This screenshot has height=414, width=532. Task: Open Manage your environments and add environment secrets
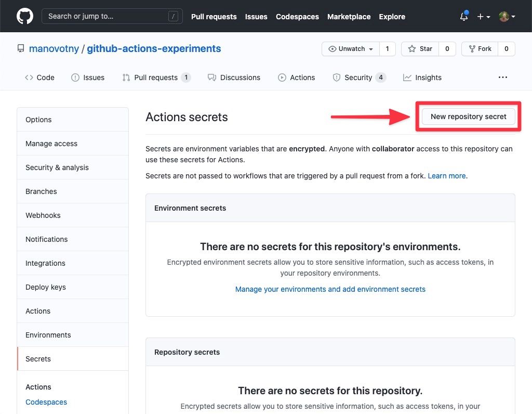[330, 289]
